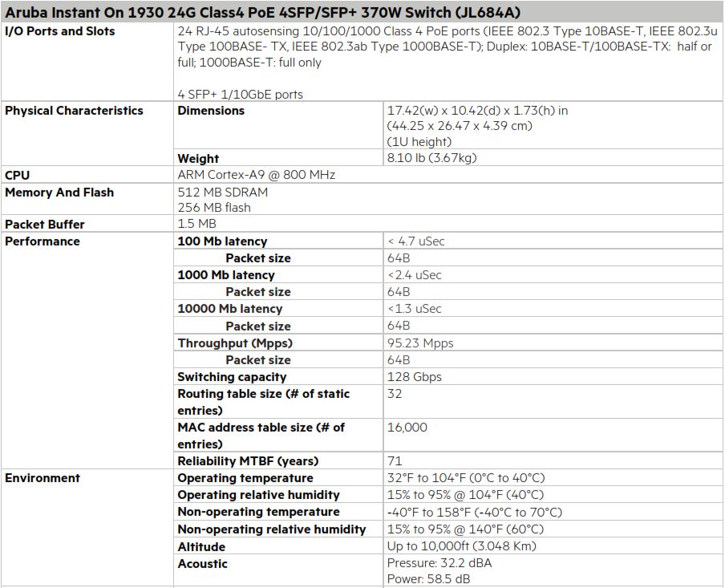
Task: Click the "Operating relative humidity" label
Action: [258, 495]
